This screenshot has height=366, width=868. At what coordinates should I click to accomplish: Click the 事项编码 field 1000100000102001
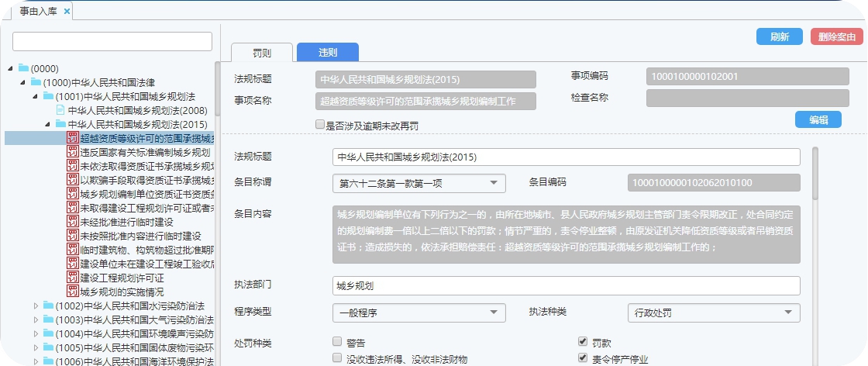747,77
